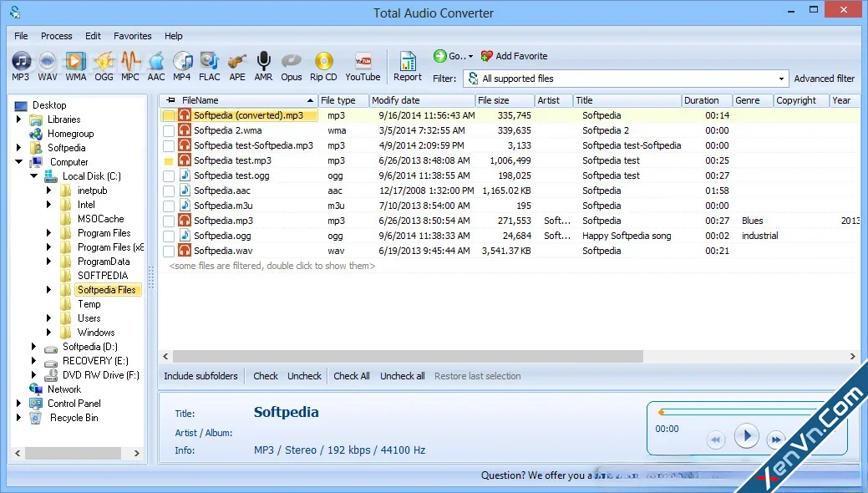Open the Favorites menu

tap(133, 36)
